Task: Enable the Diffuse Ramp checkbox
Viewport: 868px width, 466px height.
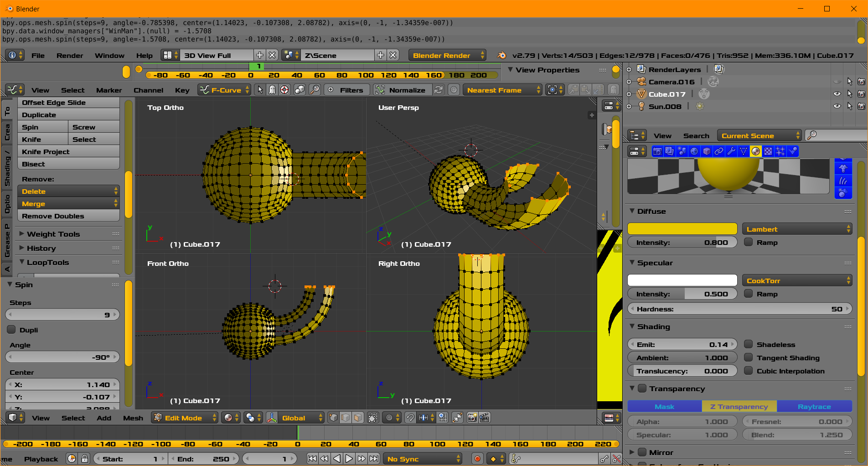Action: click(748, 242)
